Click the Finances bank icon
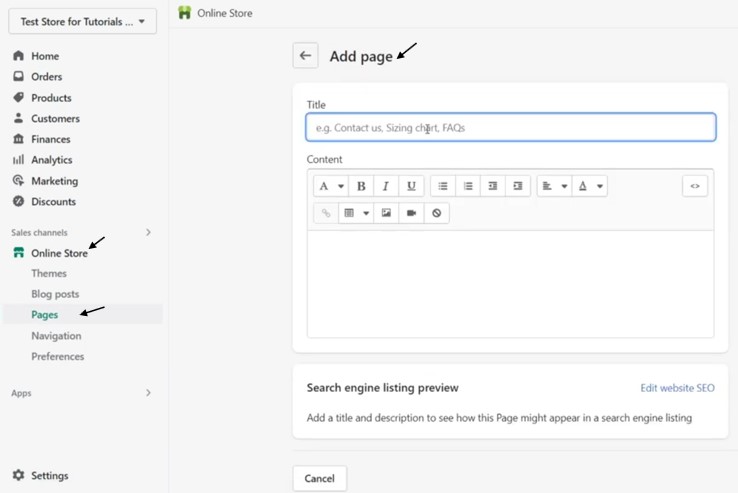 click(x=18, y=139)
